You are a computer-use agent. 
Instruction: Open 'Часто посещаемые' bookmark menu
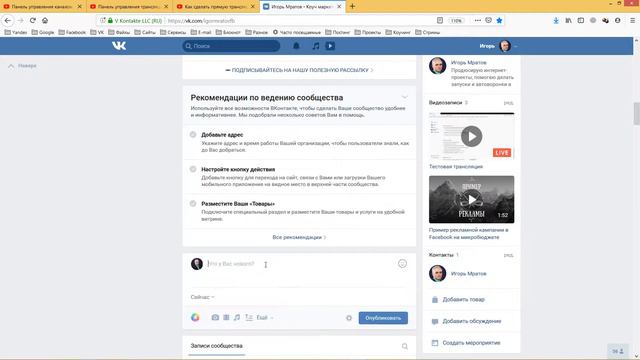tap(297, 32)
